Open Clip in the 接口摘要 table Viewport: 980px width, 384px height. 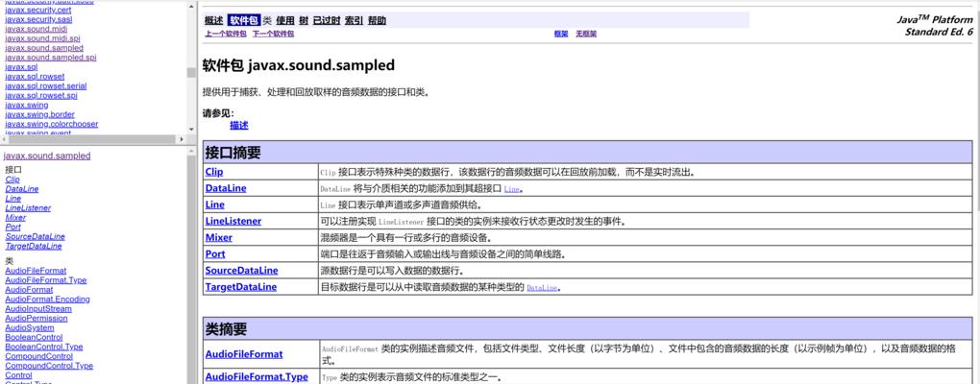pos(213,172)
